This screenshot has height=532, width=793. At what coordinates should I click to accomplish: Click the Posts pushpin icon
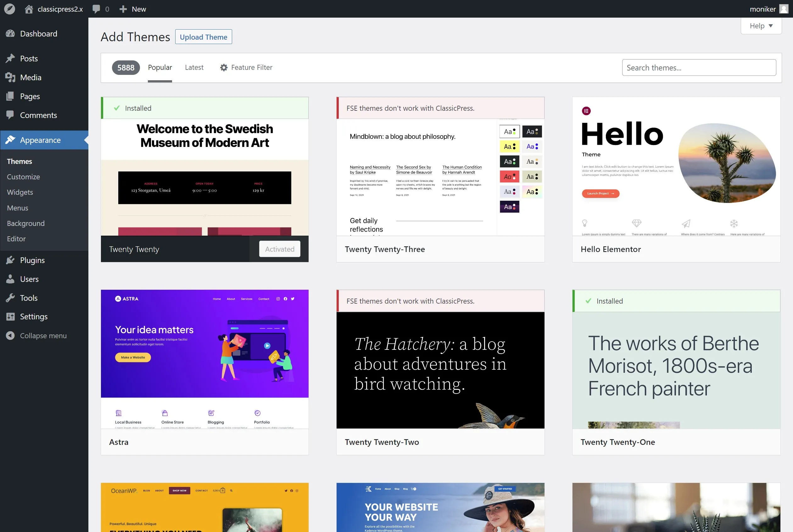[10, 58]
